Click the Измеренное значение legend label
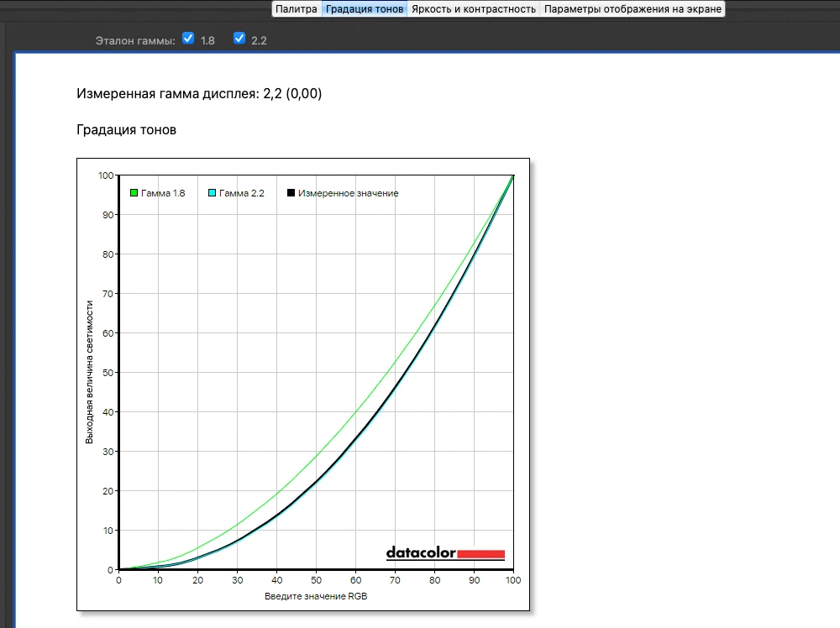This screenshot has width=840, height=628. [349, 193]
